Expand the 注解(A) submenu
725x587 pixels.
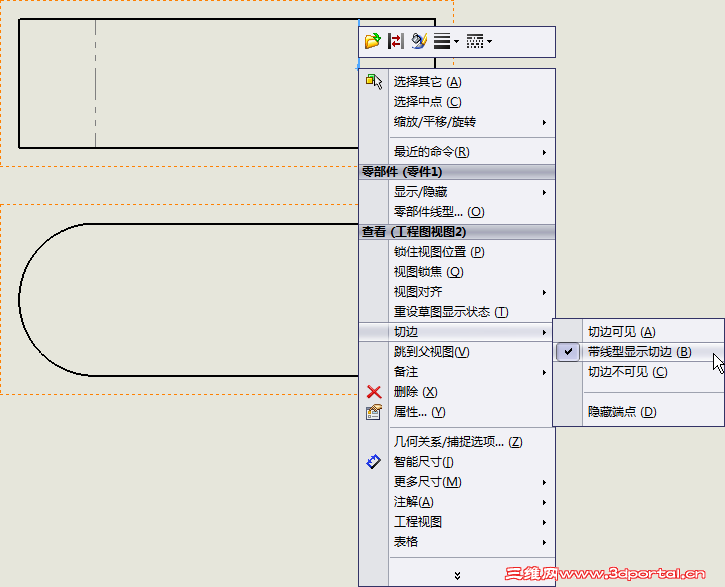click(457, 501)
